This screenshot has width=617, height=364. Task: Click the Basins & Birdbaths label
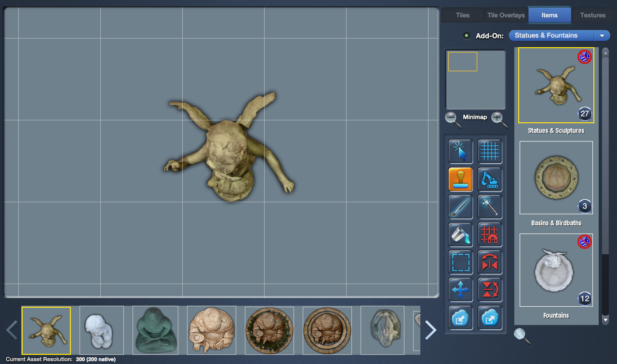pos(556,223)
